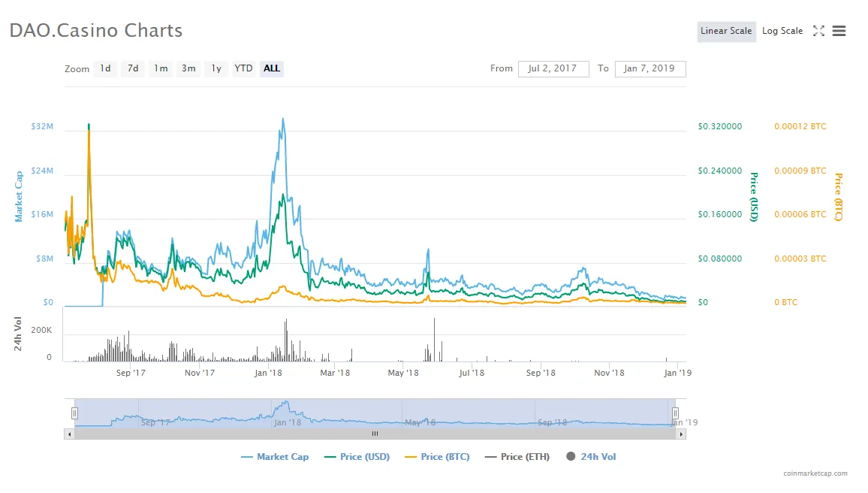Click the 0.00006 BTC axis label
868x493 pixels.
(800, 214)
